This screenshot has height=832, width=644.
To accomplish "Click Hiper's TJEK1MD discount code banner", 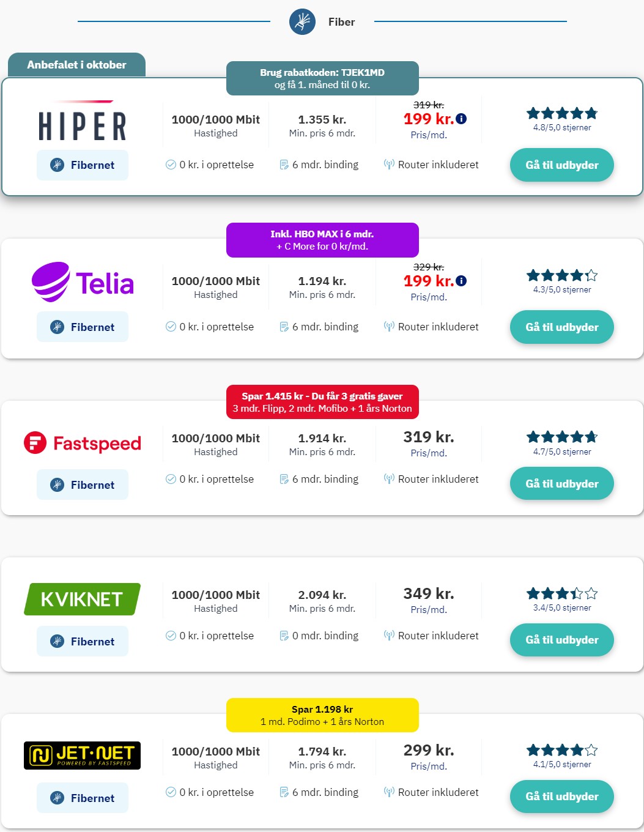I will coord(322,78).
